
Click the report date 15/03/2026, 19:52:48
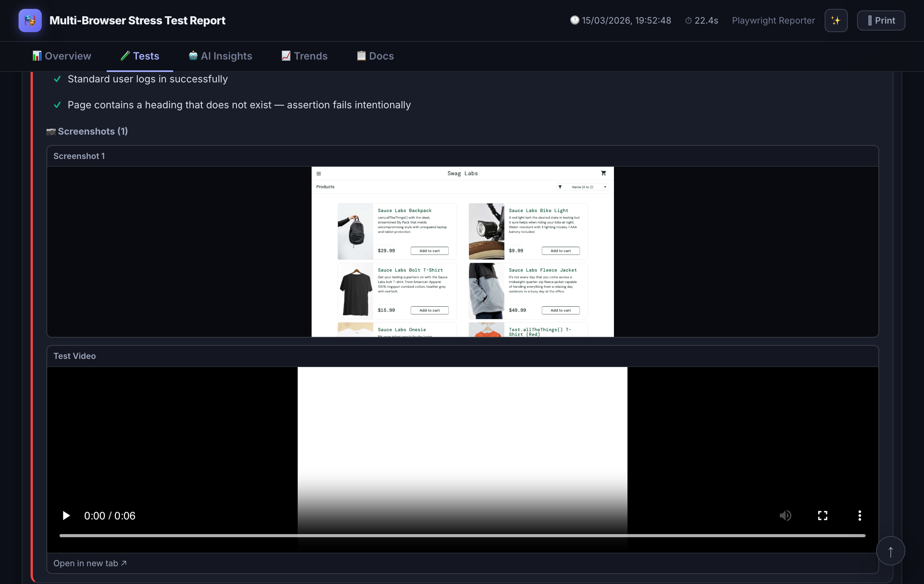tap(626, 20)
